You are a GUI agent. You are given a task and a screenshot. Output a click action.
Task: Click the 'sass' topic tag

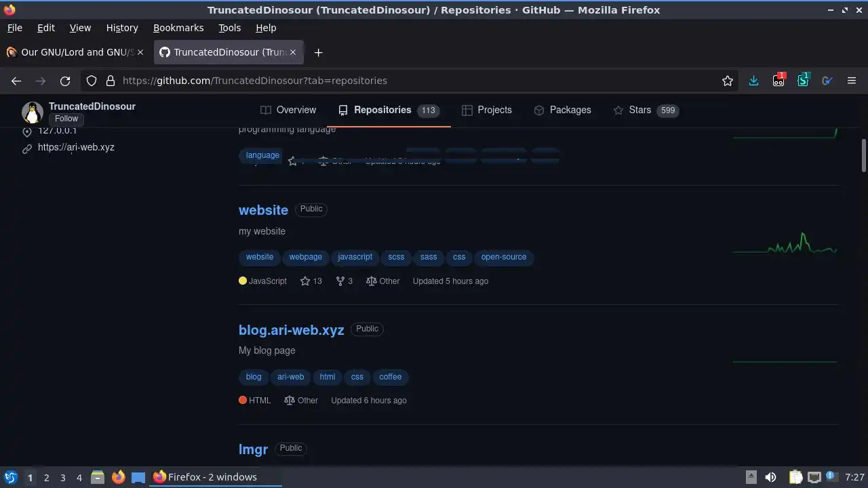point(429,257)
